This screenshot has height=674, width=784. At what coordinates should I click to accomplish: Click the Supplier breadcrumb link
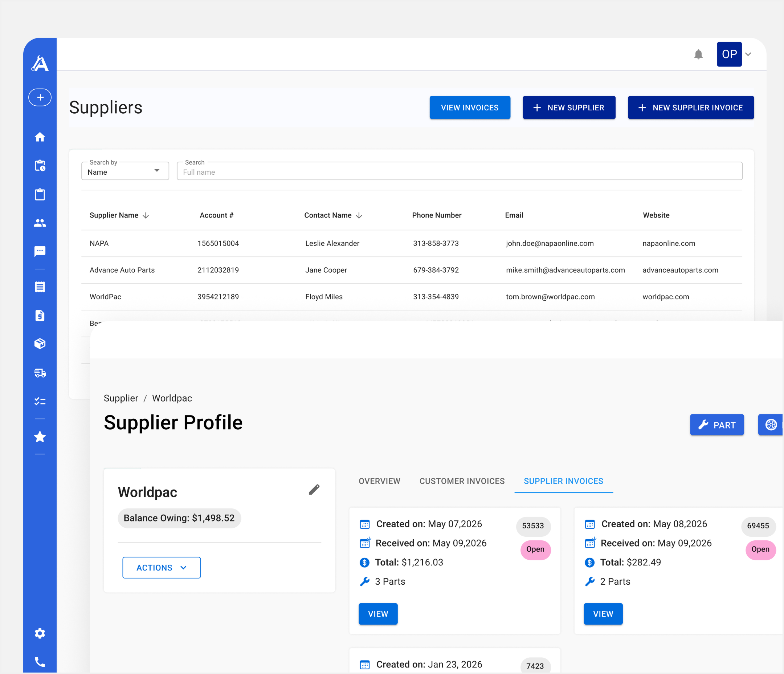(x=121, y=398)
